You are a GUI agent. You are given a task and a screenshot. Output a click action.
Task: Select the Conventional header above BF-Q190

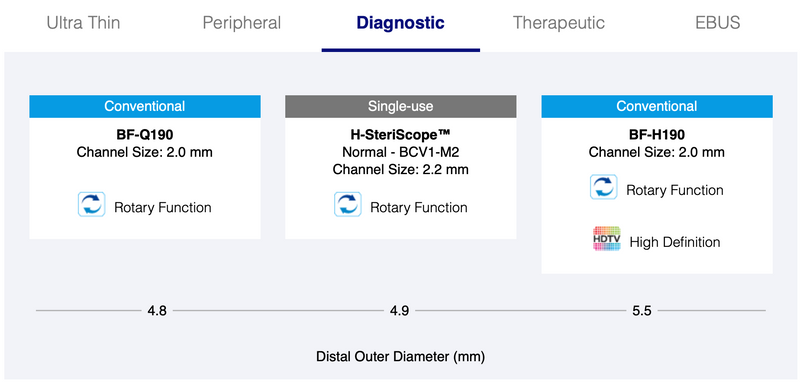click(x=145, y=106)
